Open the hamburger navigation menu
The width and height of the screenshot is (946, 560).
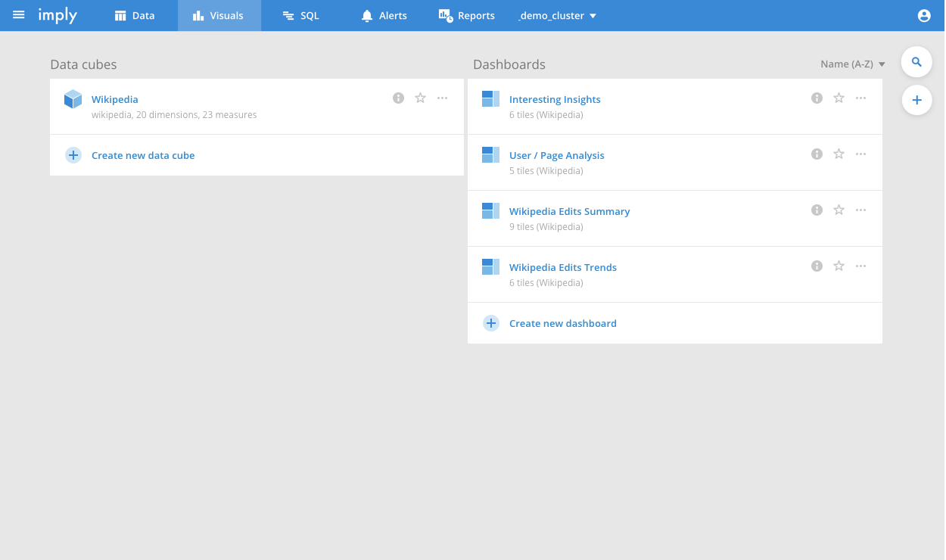19,15
